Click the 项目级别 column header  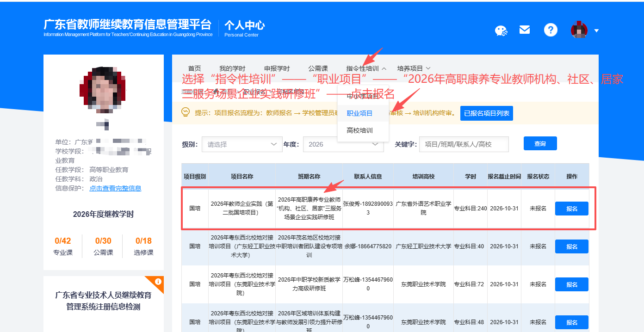195,177
